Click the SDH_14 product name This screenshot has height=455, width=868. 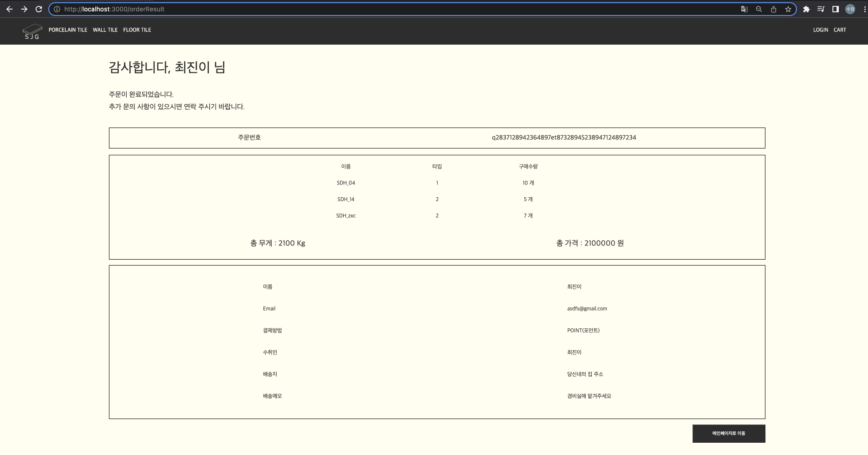(346, 199)
